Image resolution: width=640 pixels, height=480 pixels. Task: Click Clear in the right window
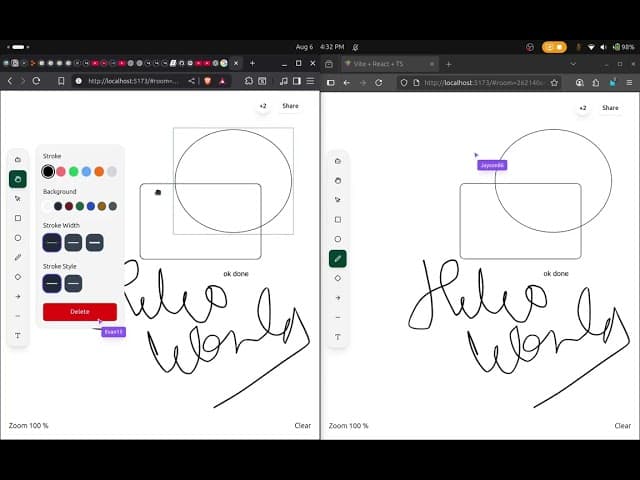623,426
